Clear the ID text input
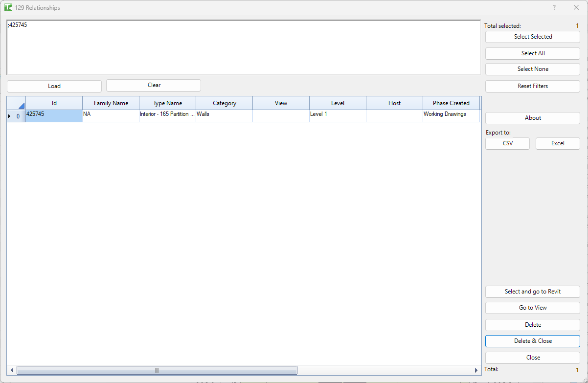 (x=154, y=85)
